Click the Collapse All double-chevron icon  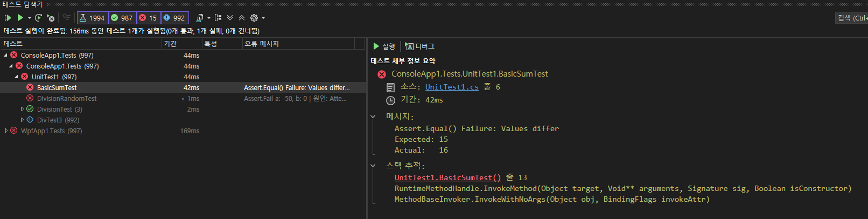pyautogui.click(x=242, y=18)
